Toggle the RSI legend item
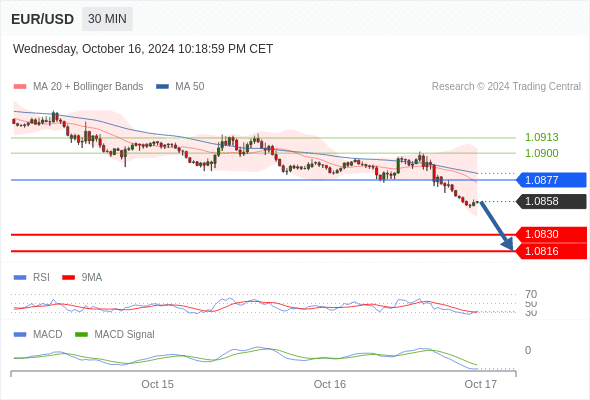Viewport: 590px width, 400px height. tap(32, 277)
